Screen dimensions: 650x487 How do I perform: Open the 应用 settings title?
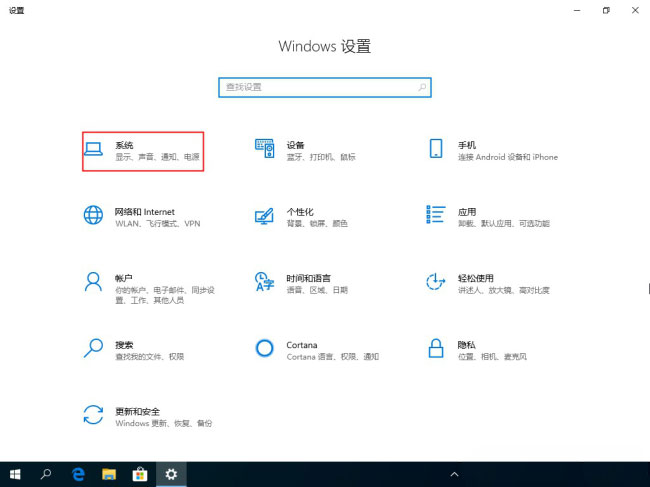(x=466, y=212)
